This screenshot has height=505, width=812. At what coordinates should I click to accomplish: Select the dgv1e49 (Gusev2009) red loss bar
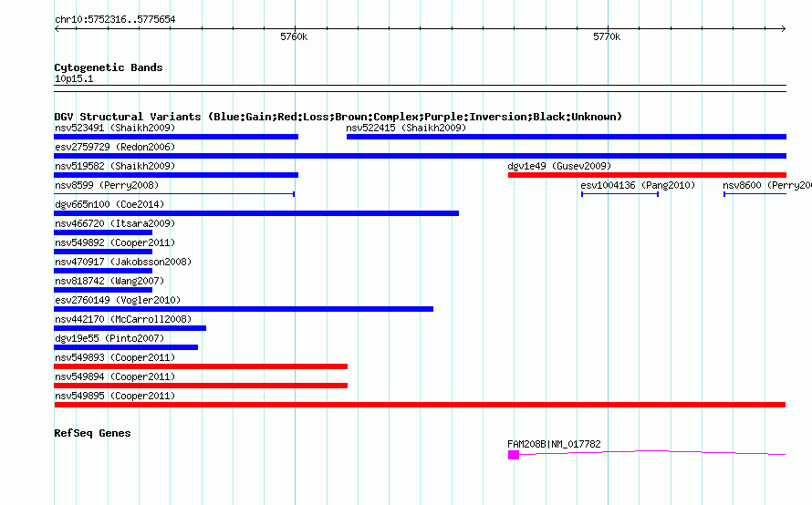coord(647,175)
